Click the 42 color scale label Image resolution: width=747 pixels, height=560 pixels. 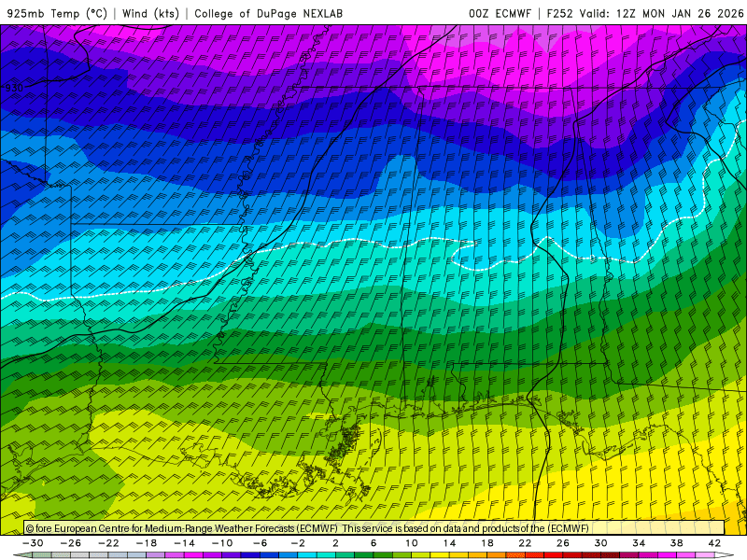click(x=714, y=543)
